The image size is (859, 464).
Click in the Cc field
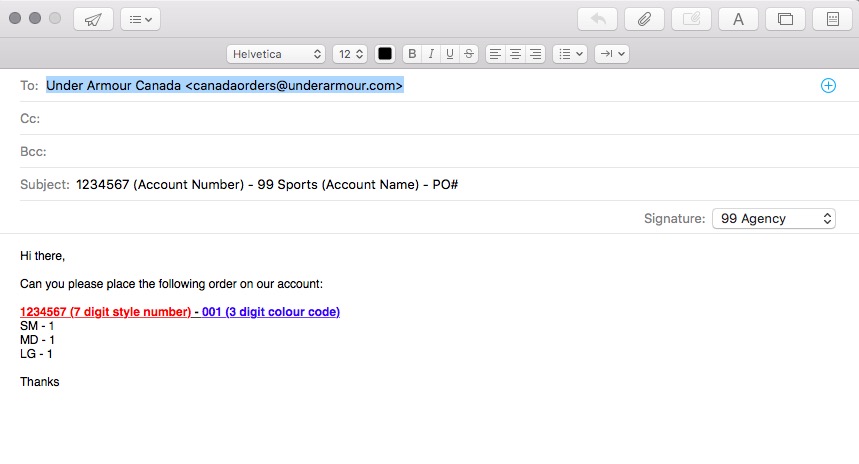[x=438, y=118]
